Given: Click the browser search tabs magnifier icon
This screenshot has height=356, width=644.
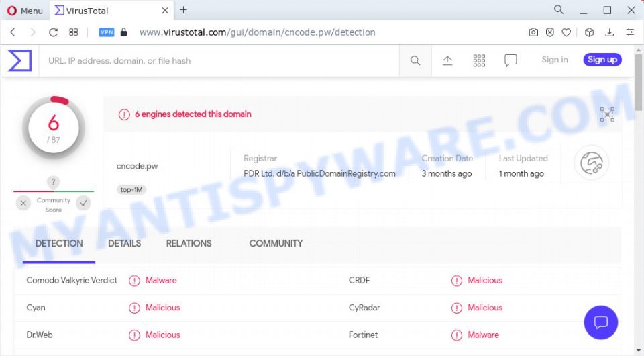Looking at the screenshot, I should point(559,10).
